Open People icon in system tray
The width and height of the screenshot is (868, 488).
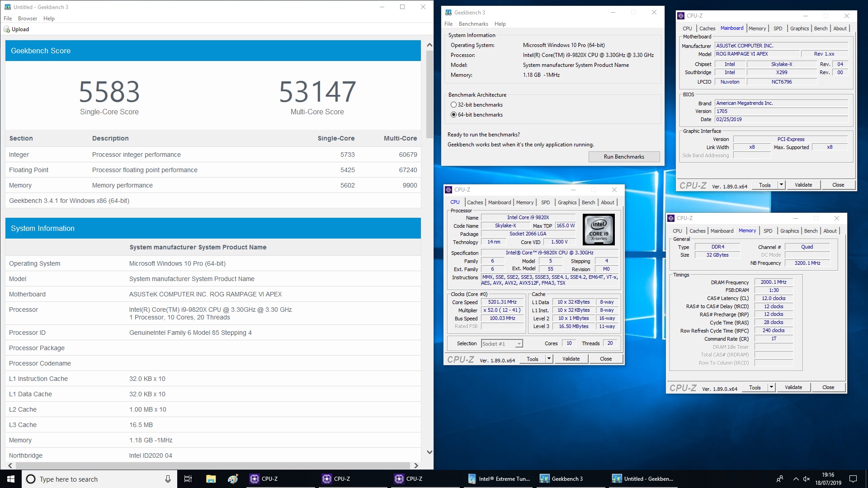779,479
